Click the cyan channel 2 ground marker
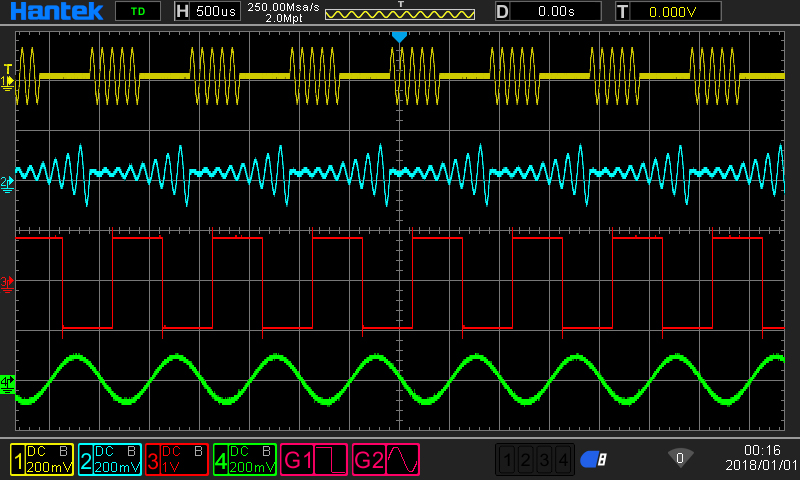Screen dimensions: 800x480 8,181
